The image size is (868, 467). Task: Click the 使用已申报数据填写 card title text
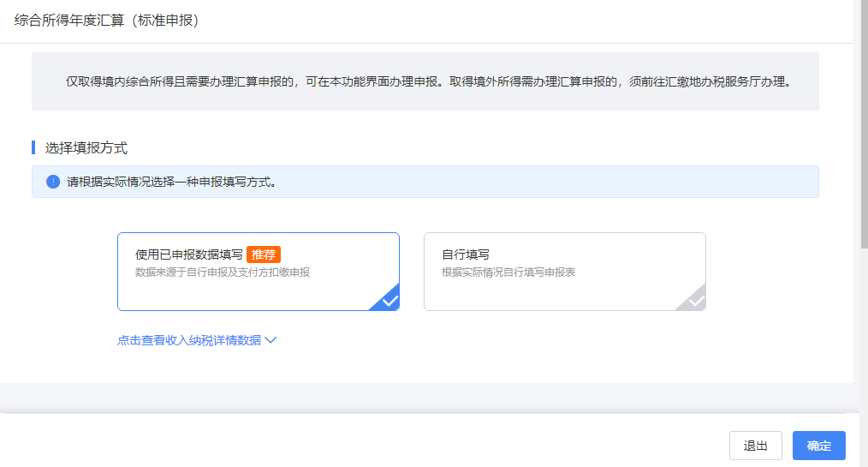coord(189,254)
